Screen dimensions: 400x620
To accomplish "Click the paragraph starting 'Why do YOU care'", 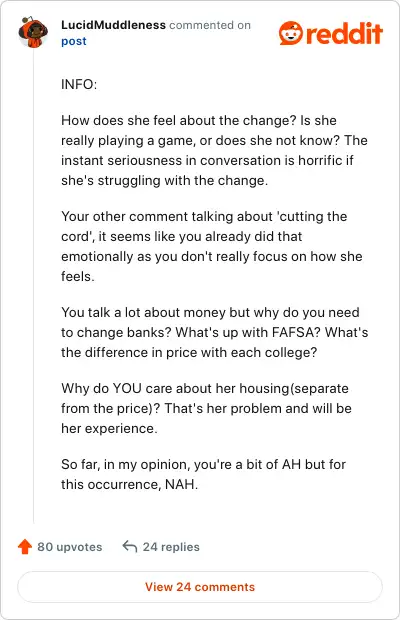I will (x=206, y=408).
